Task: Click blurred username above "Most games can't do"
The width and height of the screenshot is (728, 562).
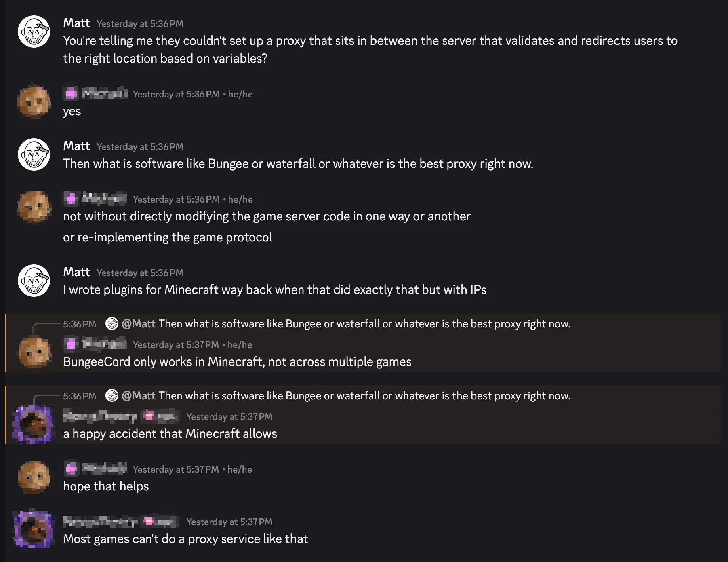Action: [100, 522]
